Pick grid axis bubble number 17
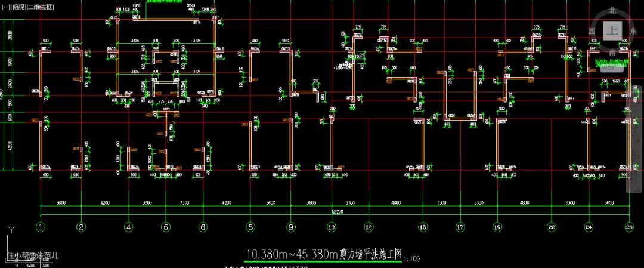644x268 pixels. (x=460, y=227)
